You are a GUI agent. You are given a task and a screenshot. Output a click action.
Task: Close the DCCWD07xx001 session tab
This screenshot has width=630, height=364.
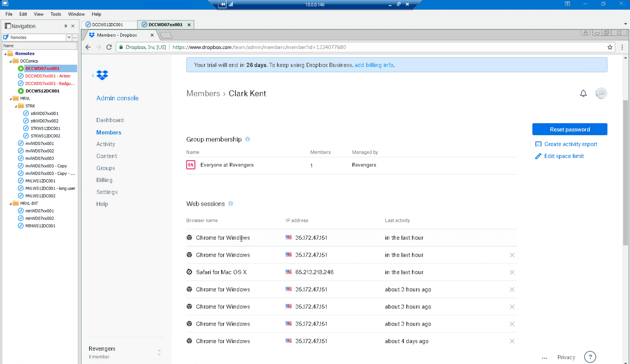(189, 25)
